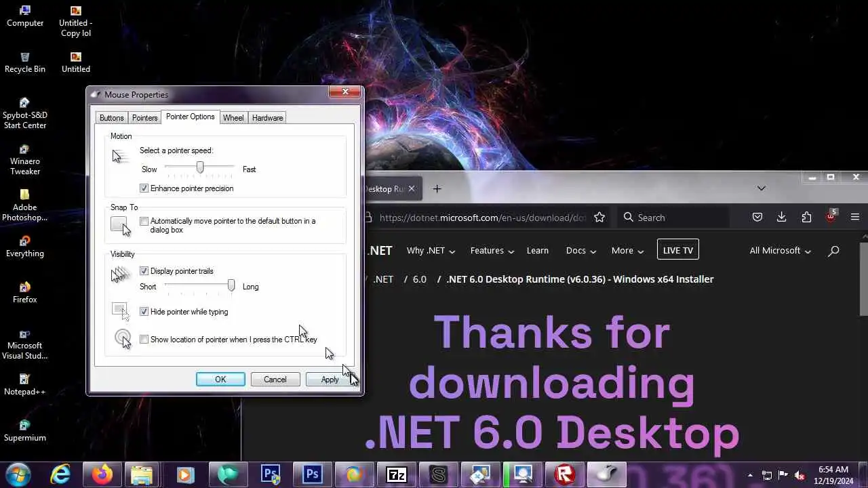The height and width of the screenshot is (488, 868).
Task: Switch to Firefox in the taskbar
Action: pyautogui.click(x=103, y=474)
